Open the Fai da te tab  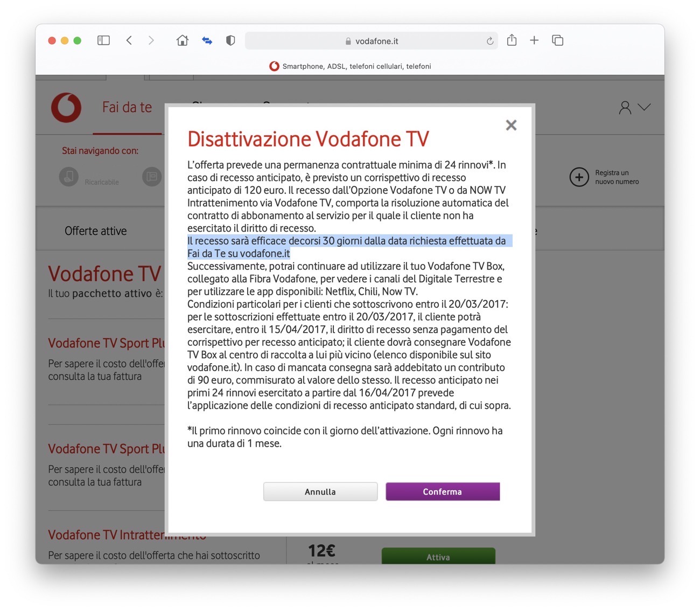[127, 107]
